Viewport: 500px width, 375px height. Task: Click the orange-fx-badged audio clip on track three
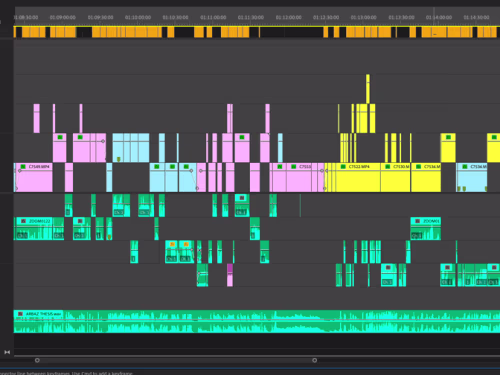(x=171, y=252)
